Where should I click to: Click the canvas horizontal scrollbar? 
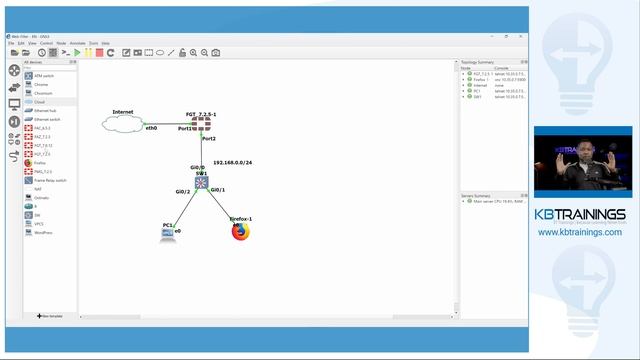click(266, 317)
